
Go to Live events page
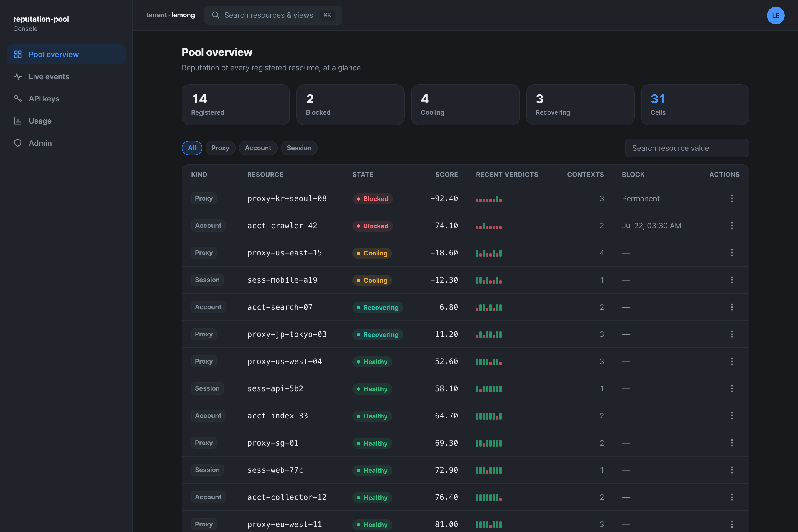tap(66, 76)
